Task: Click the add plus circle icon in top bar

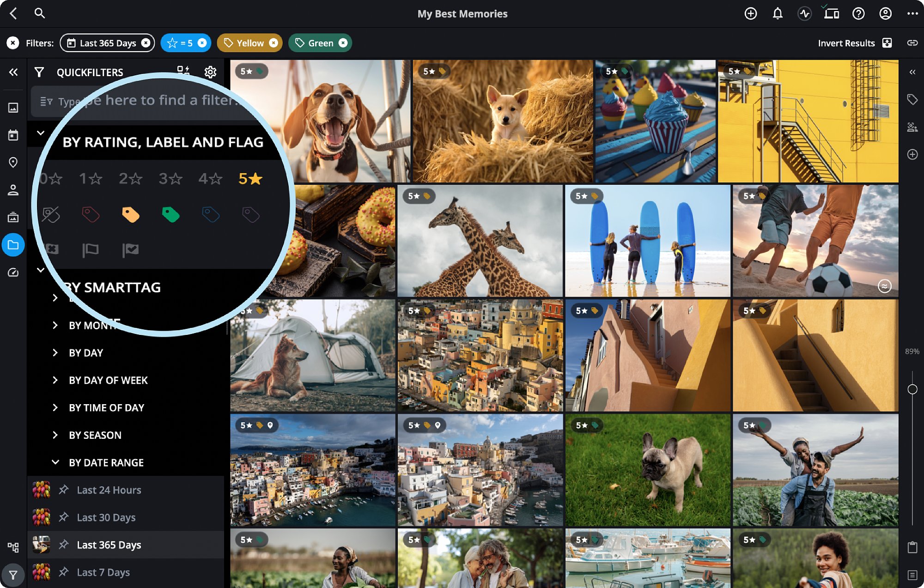Action: (751, 13)
